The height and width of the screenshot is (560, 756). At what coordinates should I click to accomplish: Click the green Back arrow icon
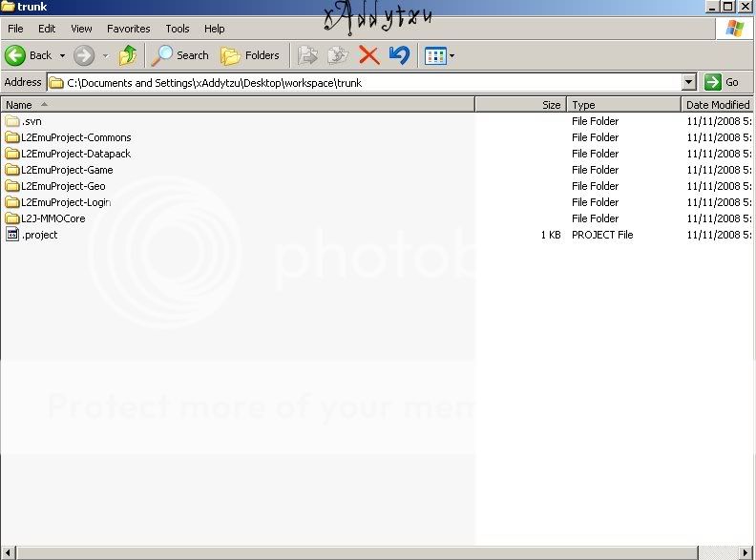click(x=16, y=55)
